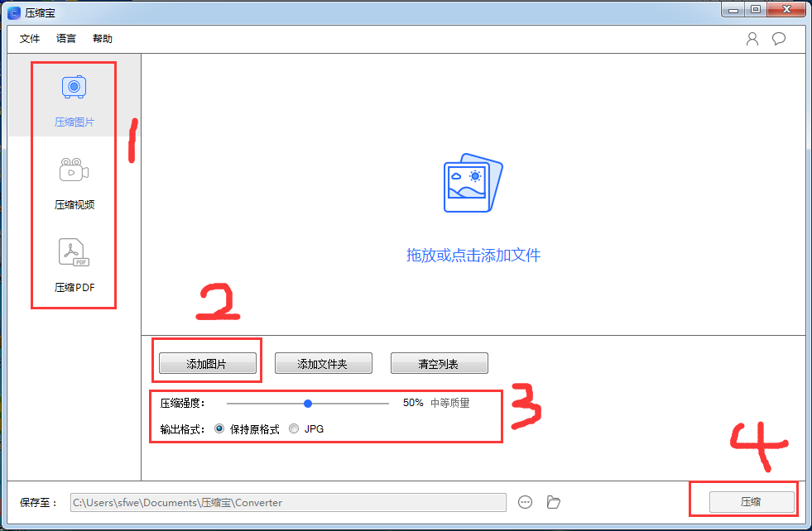
Task: Click the 保存至 path input field
Action: point(288,503)
